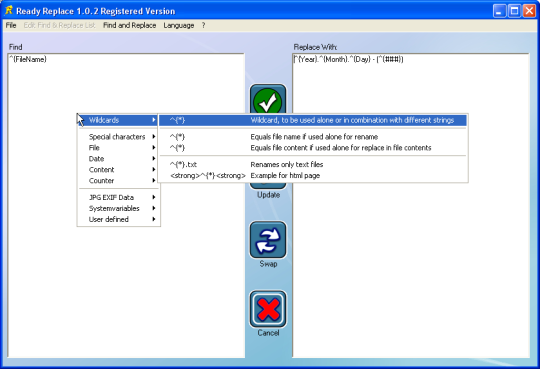Open the ? help menu
The width and height of the screenshot is (540, 369).
(204, 25)
